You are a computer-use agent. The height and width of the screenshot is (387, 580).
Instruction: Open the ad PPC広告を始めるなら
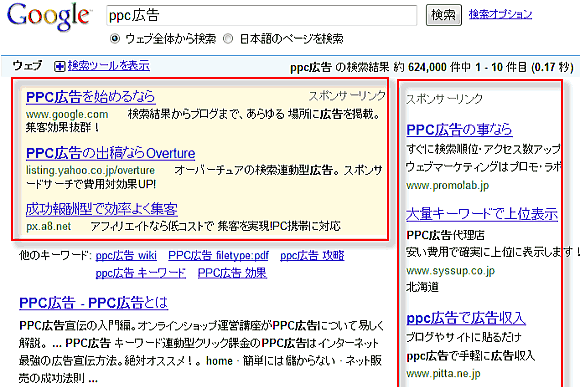pyautogui.click(x=90, y=97)
